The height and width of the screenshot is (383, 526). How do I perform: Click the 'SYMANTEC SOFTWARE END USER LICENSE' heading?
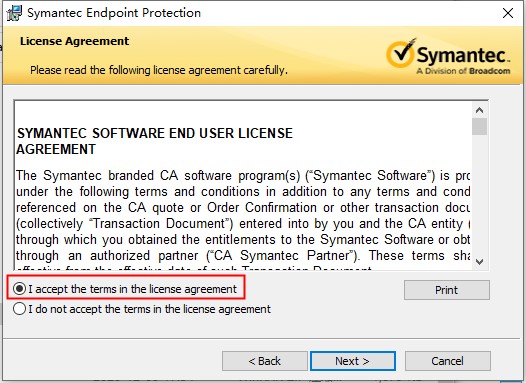click(155, 133)
